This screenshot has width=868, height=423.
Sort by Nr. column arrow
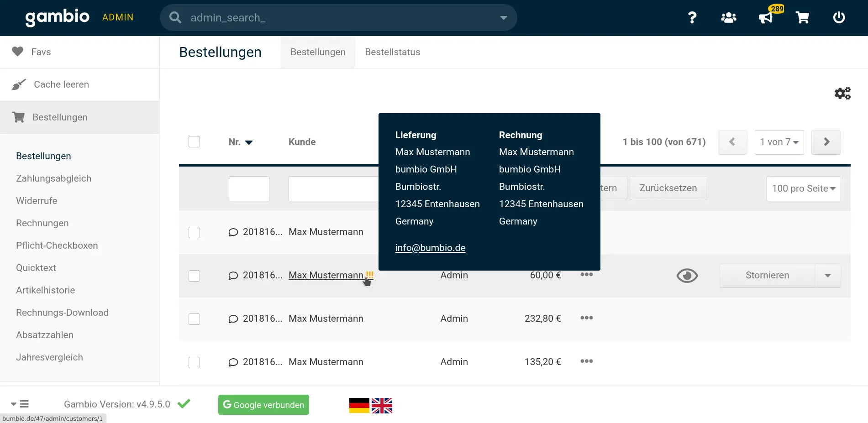[249, 142]
